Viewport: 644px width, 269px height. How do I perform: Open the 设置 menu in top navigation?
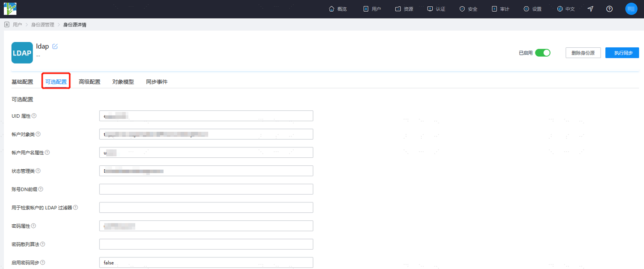(x=532, y=9)
